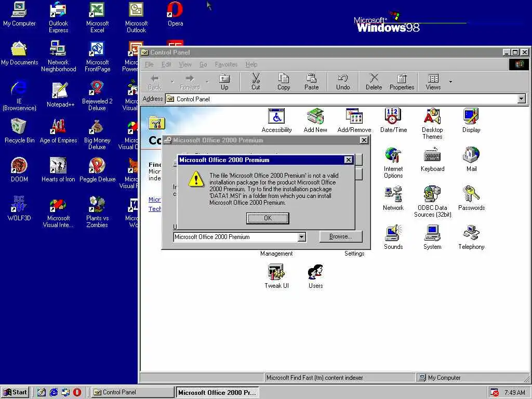Screen dimensions: 532x399
Task: Open the Add/Remove Programs icon
Action: tap(354, 121)
